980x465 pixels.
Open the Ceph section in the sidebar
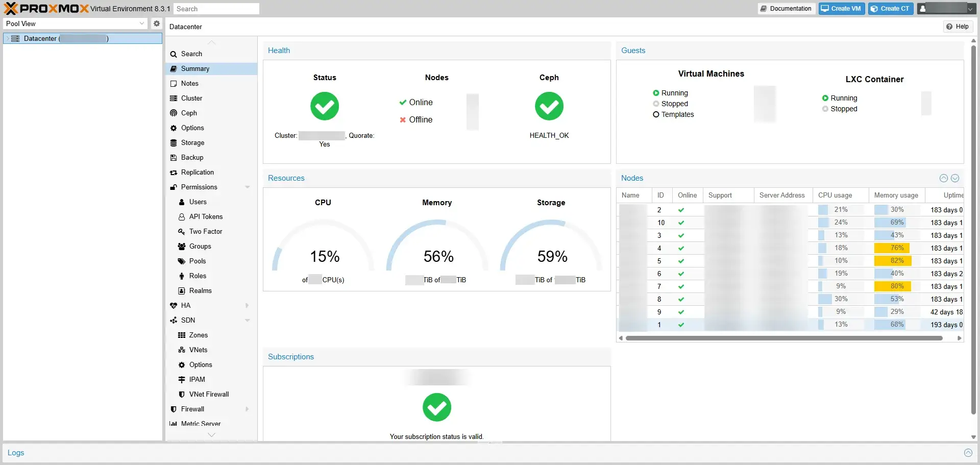[188, 113]
